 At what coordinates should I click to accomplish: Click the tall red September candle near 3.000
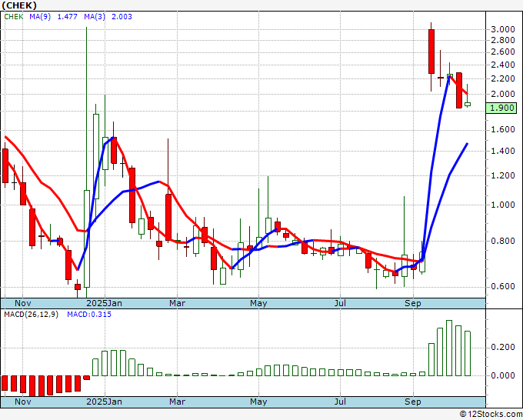pyautogui.click(x=431, y=52)
